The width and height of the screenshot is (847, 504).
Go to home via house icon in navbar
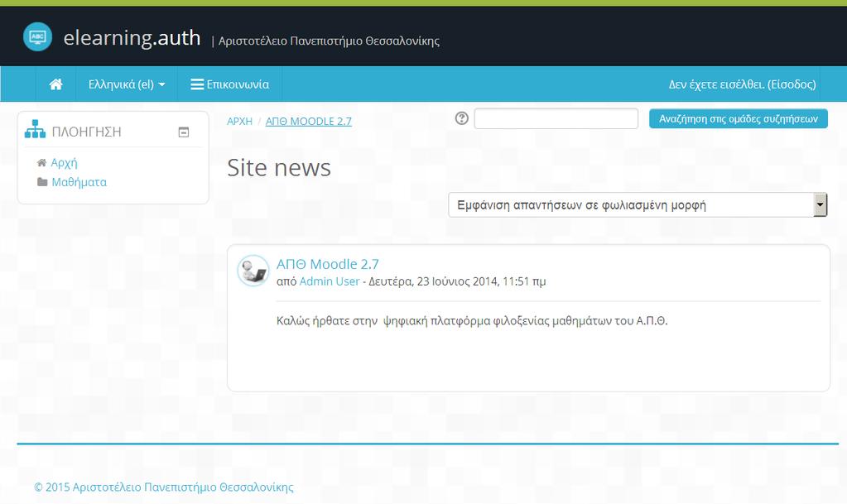click(x=55, y=84)
